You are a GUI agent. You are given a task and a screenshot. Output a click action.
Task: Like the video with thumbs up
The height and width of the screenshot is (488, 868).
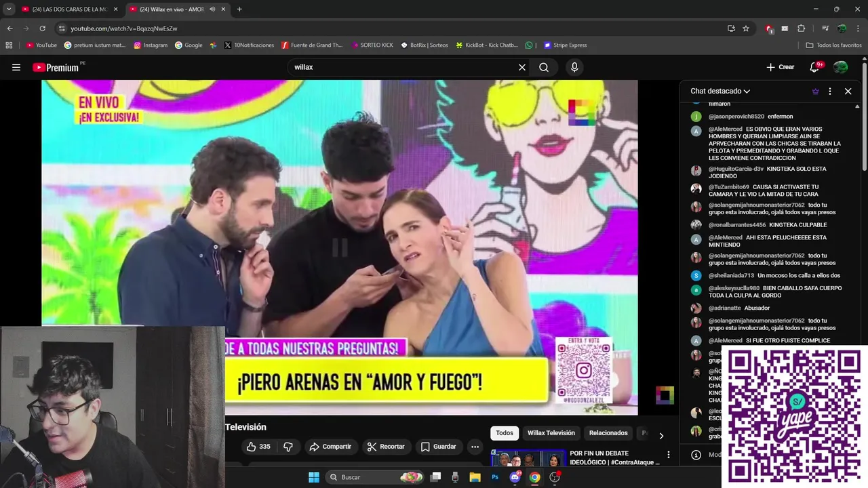tap(258, 447)
